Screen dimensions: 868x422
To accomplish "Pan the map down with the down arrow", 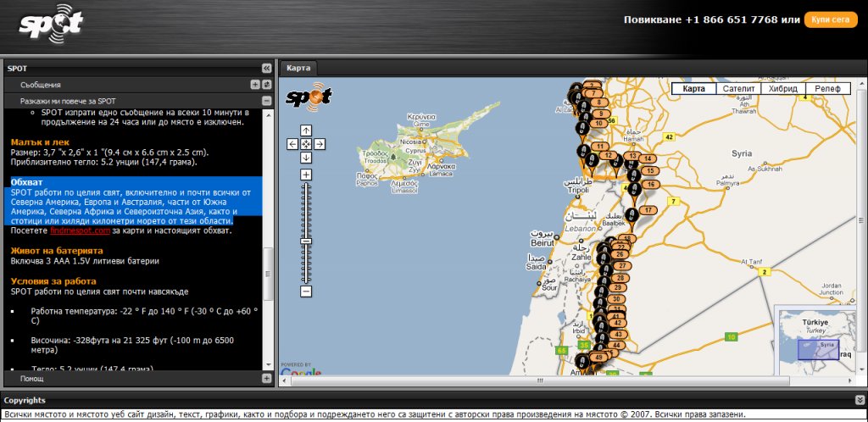I will [306, 158].
